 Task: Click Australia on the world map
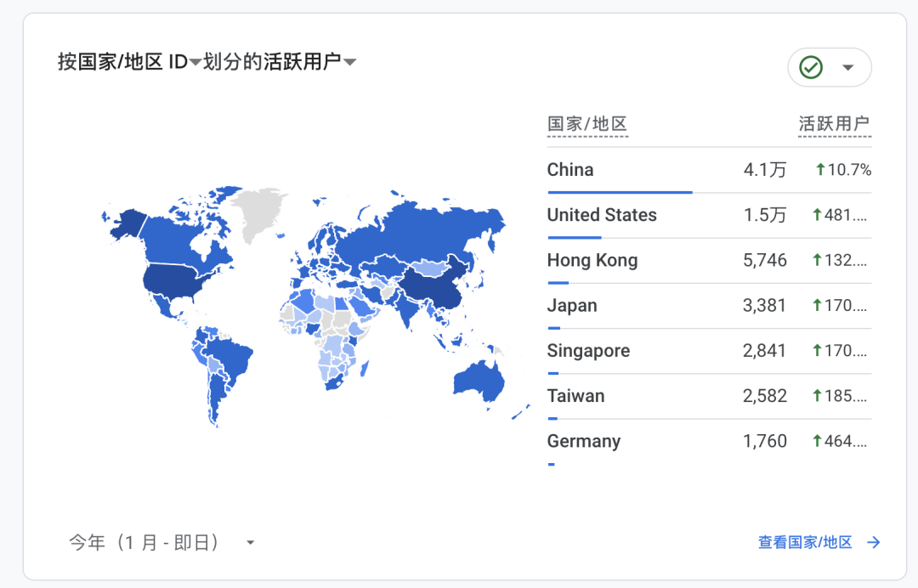click(x=479, y=380)
